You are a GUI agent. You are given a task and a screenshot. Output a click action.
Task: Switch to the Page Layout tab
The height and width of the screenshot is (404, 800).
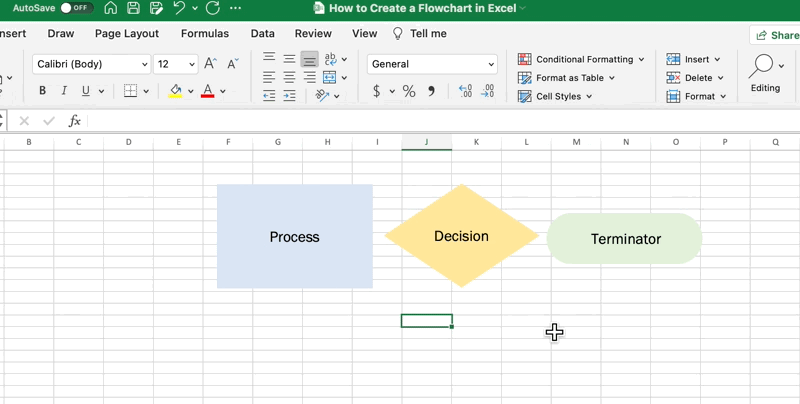(x=127, y=33)
